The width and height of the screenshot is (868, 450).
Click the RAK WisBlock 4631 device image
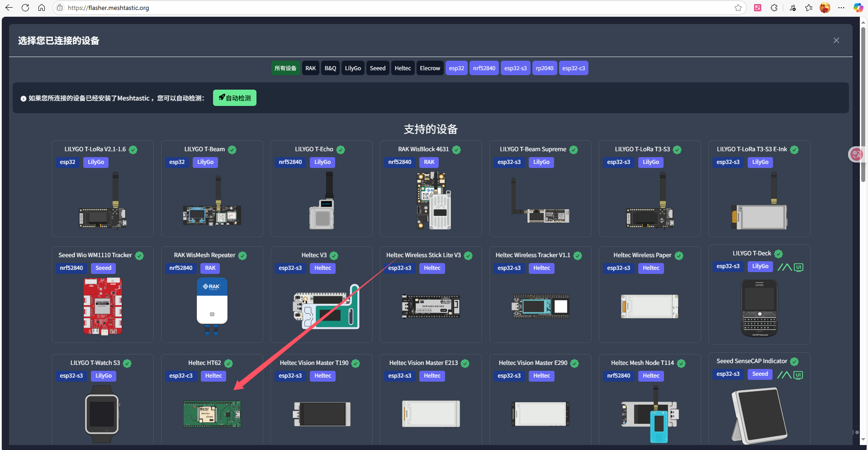point(433,201)
